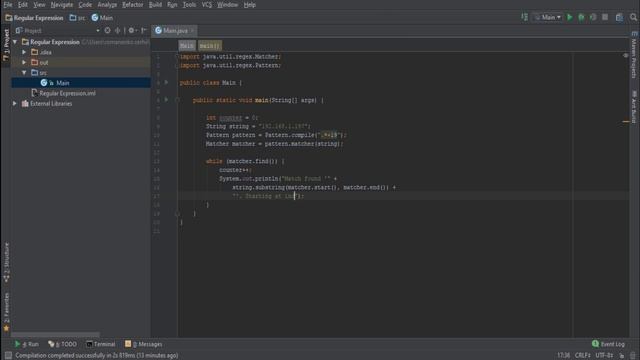Open the VCS menu
Viewport: 640px width, 360px height.
pos(207,5)
